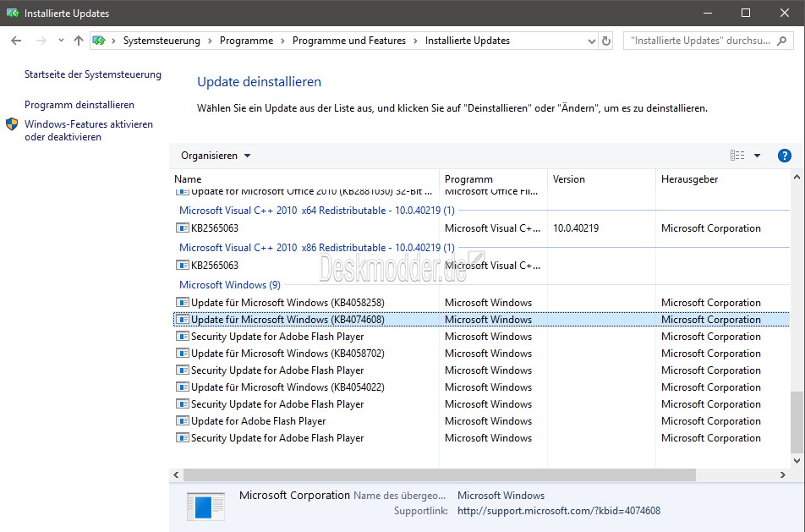Click the Installierte Updates breadcrumb

(x=467, y=41)
